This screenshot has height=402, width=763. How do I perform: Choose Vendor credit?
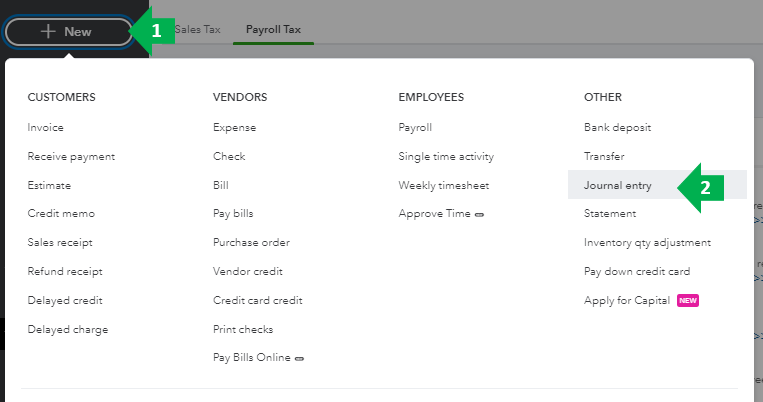(247, 272)
